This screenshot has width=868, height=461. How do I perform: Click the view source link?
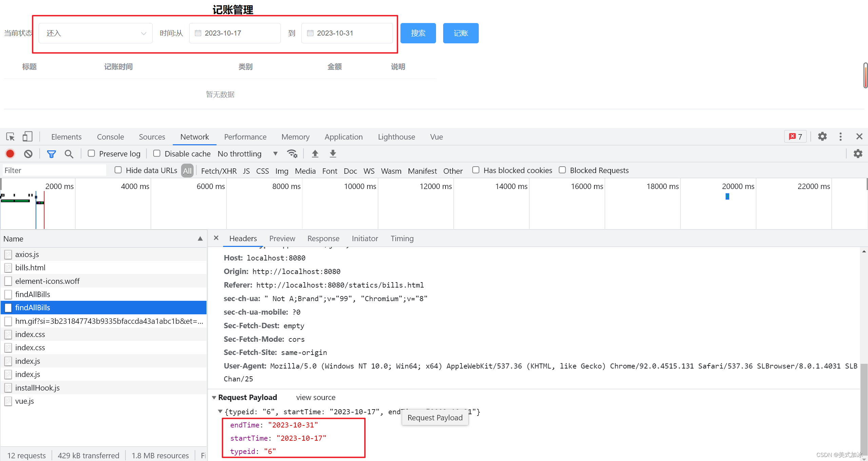coord(315,397)
